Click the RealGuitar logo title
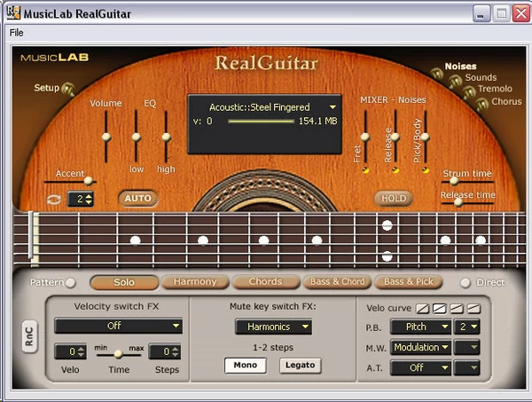The height and width of the screenshot is (402, 532). pyautogui.click(x=266, y=63)
